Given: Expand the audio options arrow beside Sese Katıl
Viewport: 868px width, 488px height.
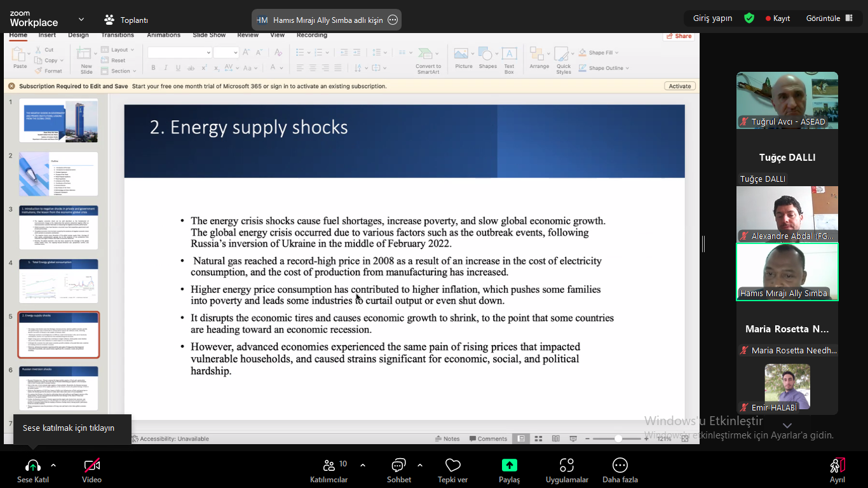Looking at the screenshot, I should [53, 465].
